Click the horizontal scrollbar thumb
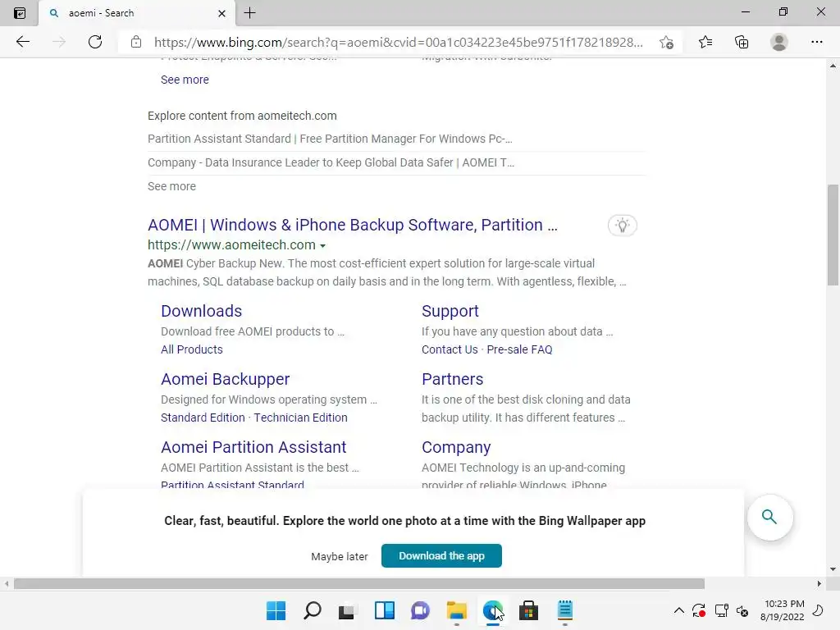This screenshot has width=840, height=630. (359, 583)
